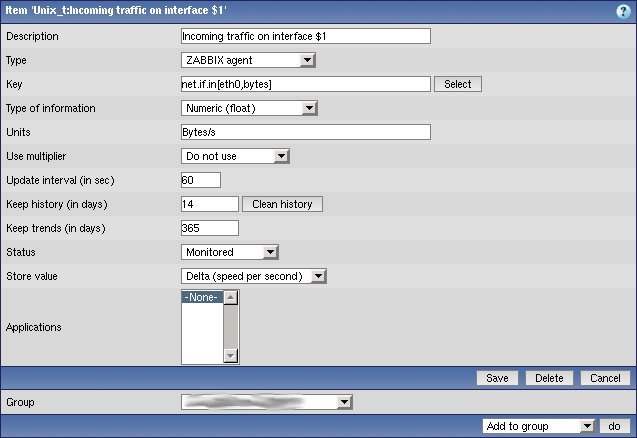Click into the Description text field

tap(305, 36)
